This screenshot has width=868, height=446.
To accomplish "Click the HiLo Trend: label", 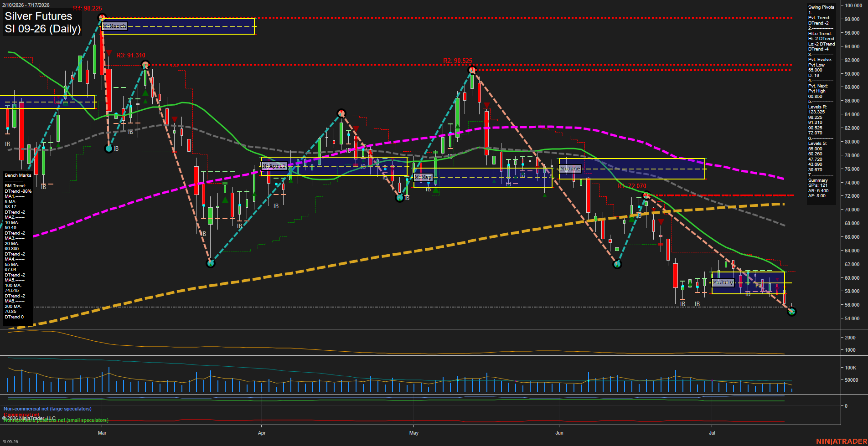I will pyautogui.click(x=820, y=34).
